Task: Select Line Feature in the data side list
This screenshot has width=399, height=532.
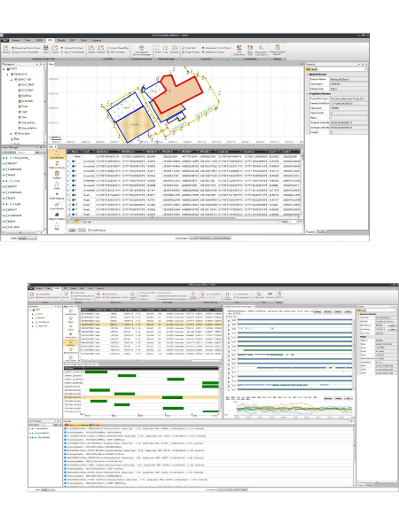Action: coord(57,206)
